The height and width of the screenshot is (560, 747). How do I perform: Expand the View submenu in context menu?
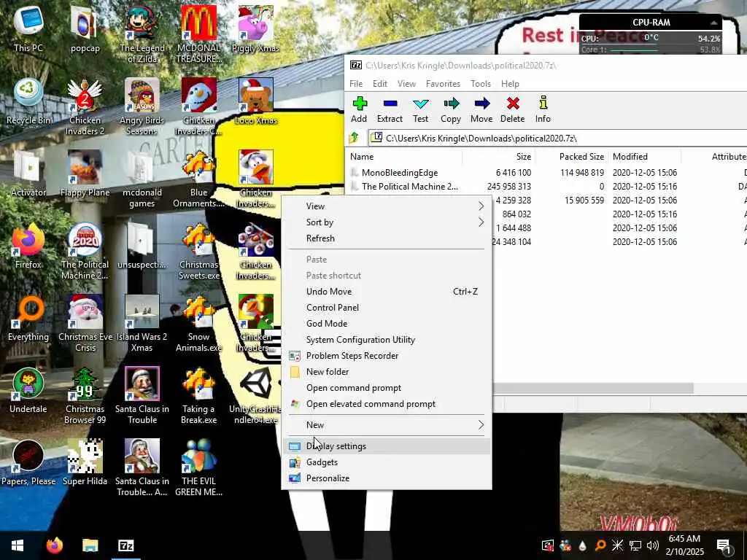coord(387,206)
